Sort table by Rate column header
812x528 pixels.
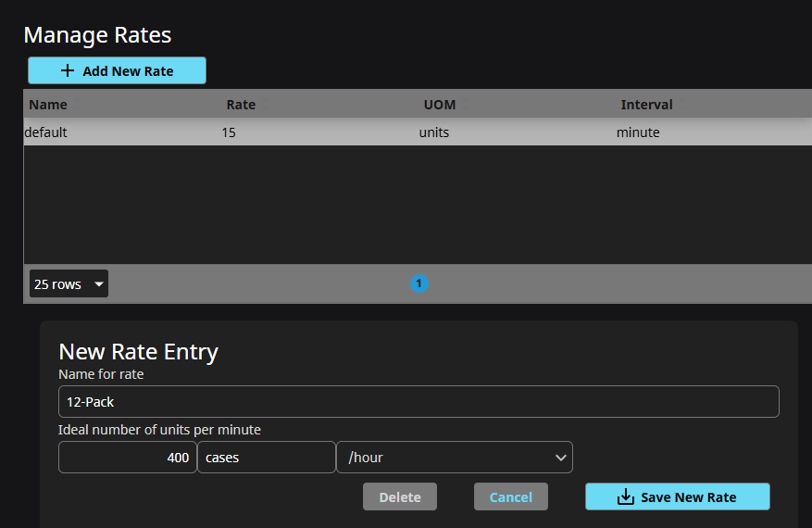pyautogui.click(x=241, y=105)
